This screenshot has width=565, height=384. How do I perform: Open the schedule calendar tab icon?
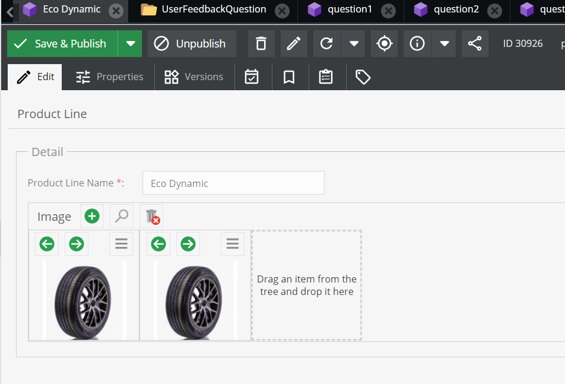252,77
